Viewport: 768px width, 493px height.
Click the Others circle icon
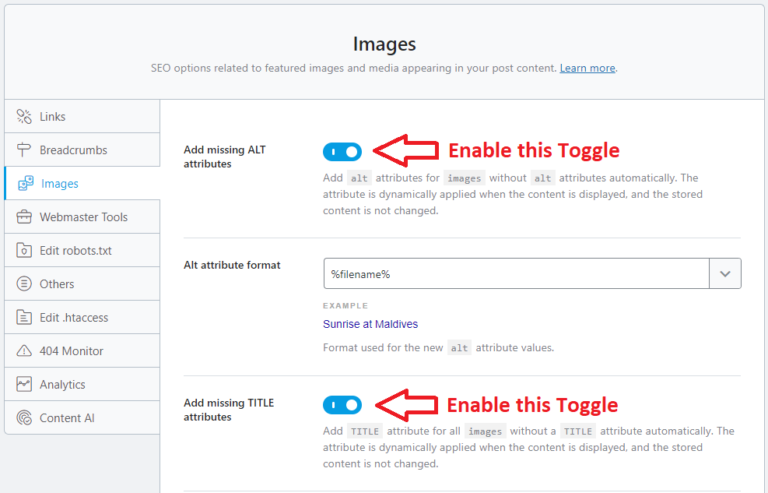point(25,284)
